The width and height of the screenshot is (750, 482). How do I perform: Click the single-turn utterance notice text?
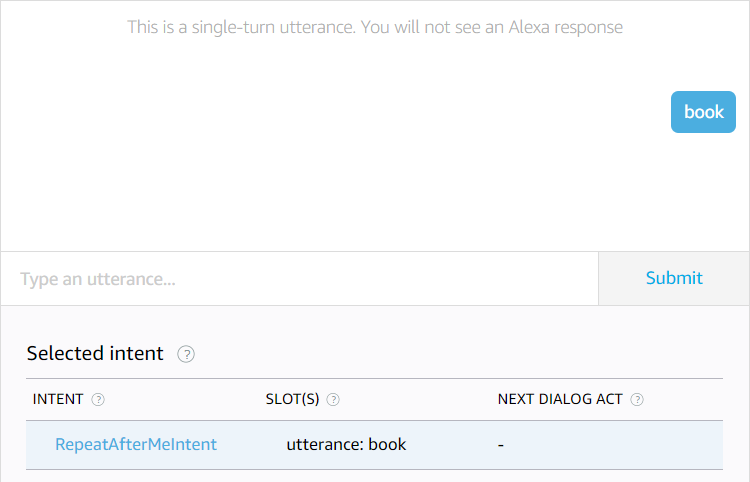coord(375,27)
